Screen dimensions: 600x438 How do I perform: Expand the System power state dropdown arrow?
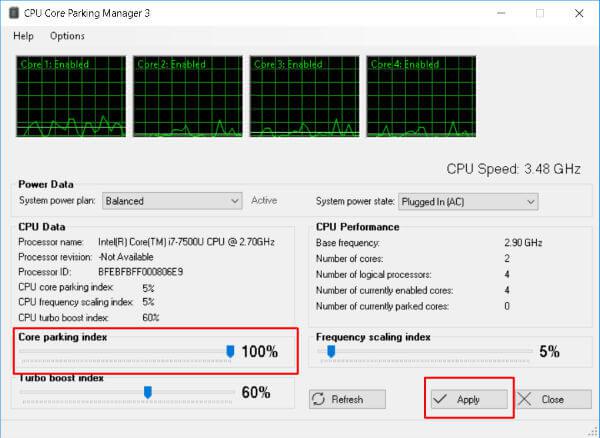(531, 202)
